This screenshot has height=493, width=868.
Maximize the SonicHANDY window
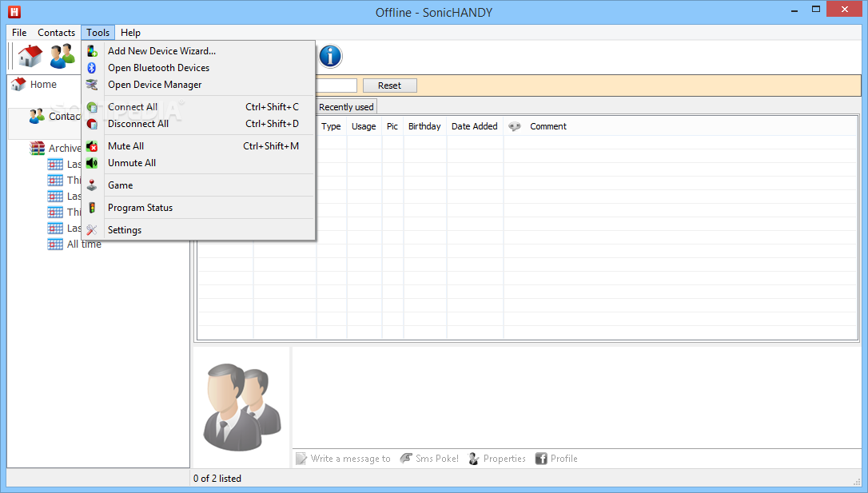[x=816, y=10]
